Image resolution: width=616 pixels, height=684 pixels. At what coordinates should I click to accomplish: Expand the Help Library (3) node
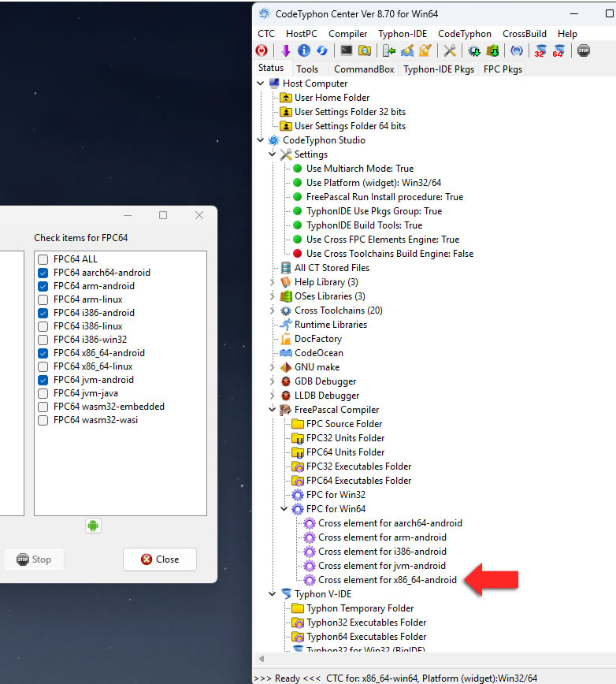[273, 282]
